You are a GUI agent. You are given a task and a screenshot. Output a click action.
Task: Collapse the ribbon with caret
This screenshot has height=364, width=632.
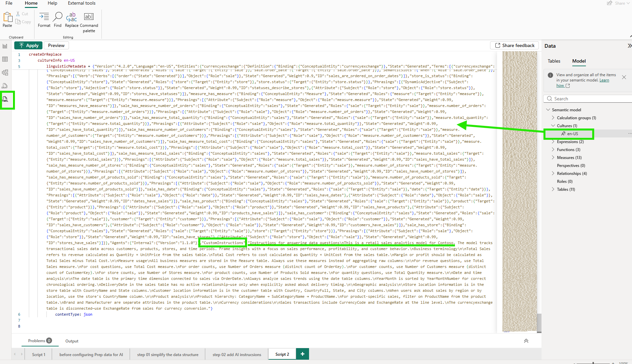[x=630, y=36]
